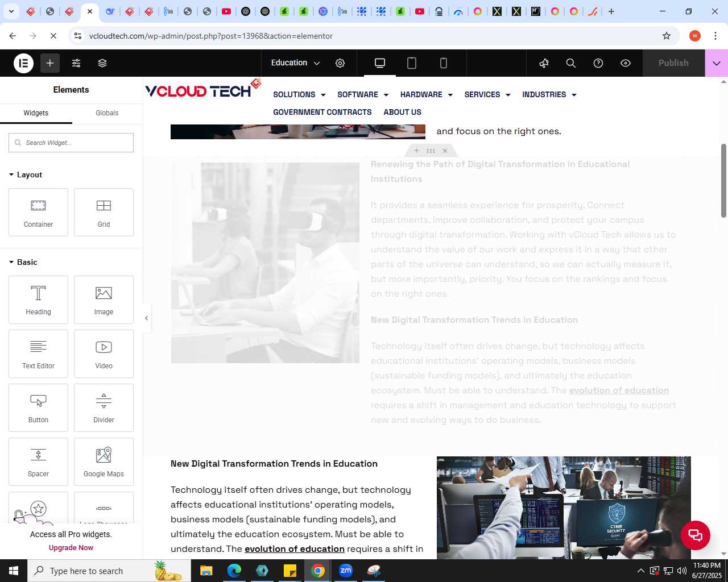Delete container with handle X

pyautogui.click(x=445, y=151)
